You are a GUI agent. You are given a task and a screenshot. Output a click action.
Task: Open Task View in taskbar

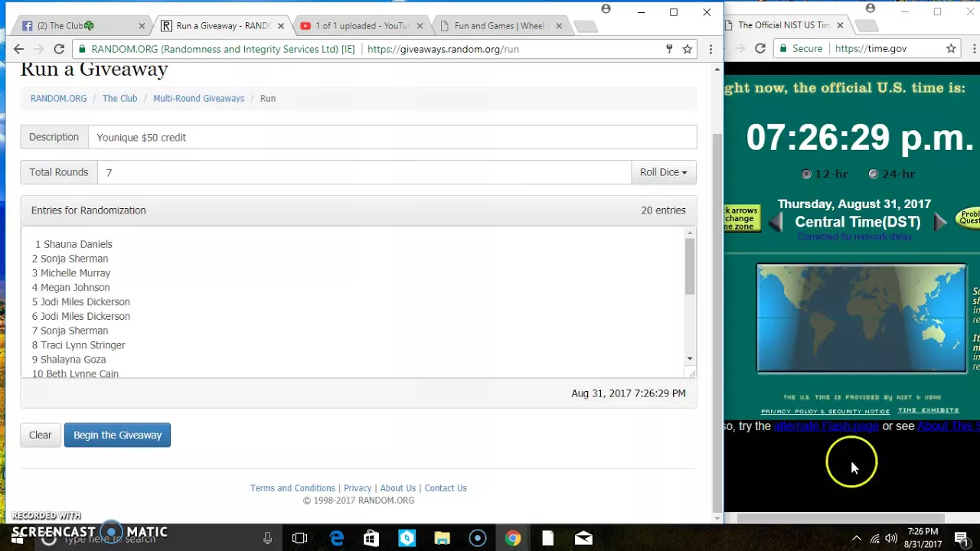click(300, 538)
